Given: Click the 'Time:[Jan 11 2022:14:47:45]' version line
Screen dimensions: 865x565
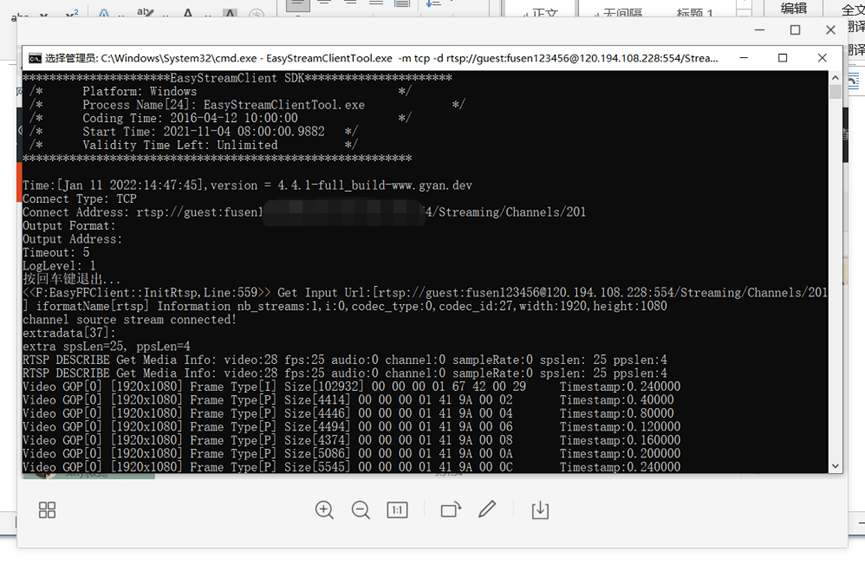Looking at the screenshot, I should 247,185.
